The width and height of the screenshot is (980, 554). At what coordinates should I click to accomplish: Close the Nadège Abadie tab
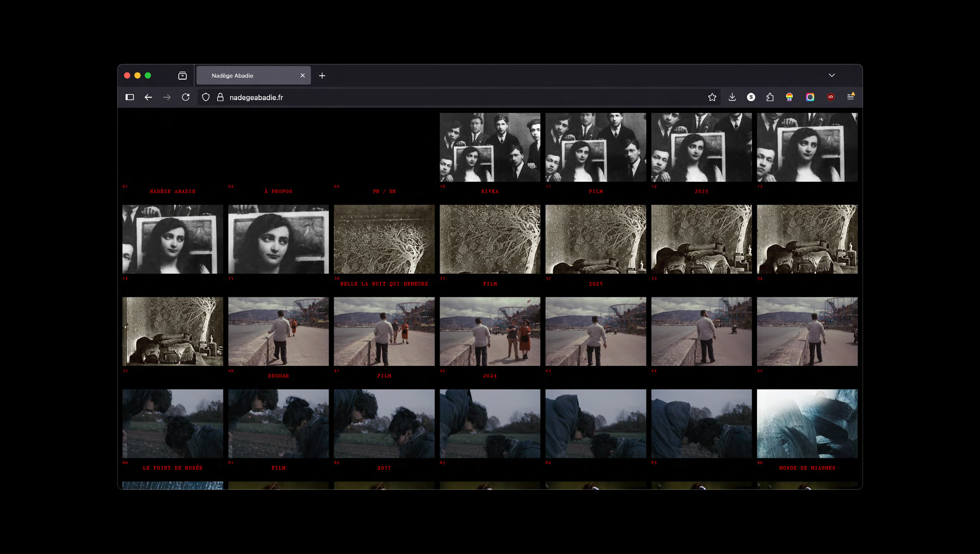(302, 75)
